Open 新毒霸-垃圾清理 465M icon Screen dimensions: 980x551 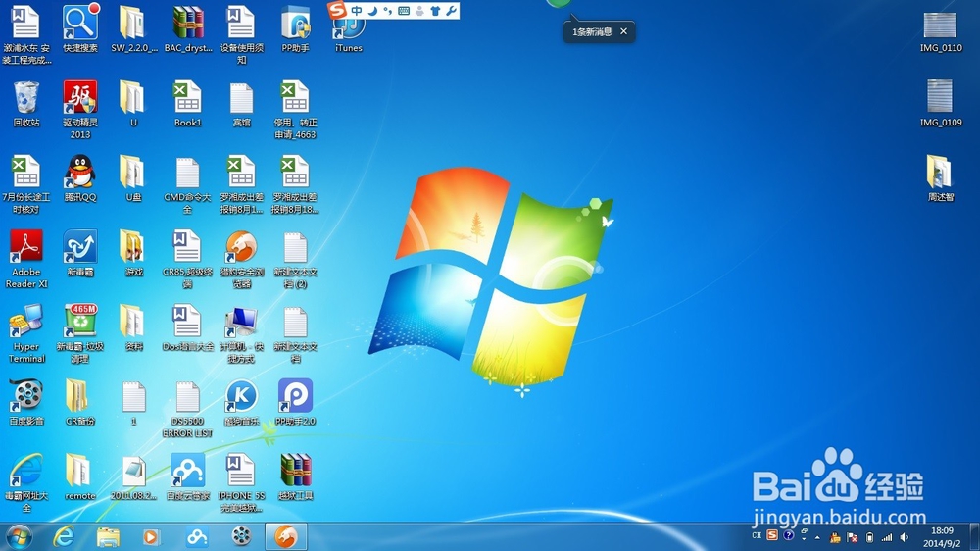pos(80,332)
